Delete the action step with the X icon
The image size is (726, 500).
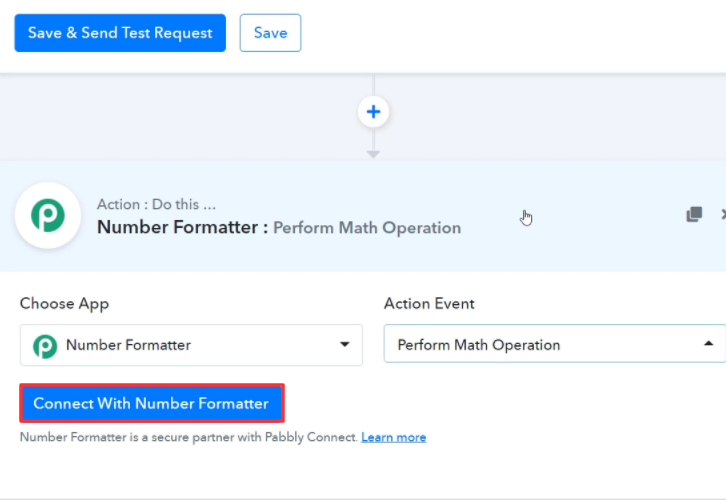click(723, 214)
